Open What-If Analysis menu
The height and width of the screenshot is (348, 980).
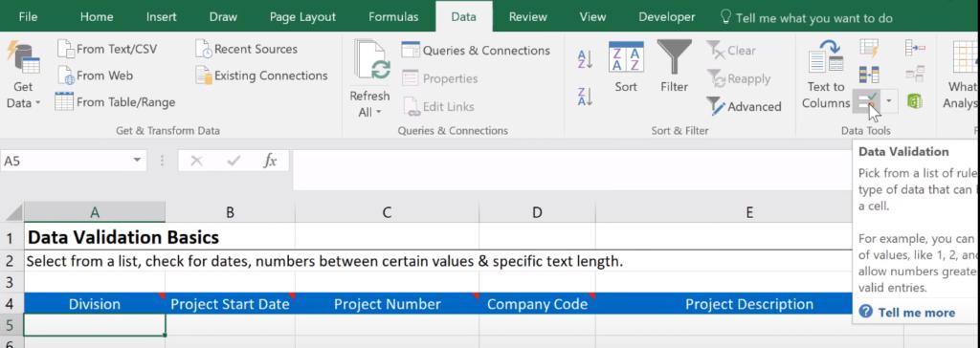click(x=962, y=75)
